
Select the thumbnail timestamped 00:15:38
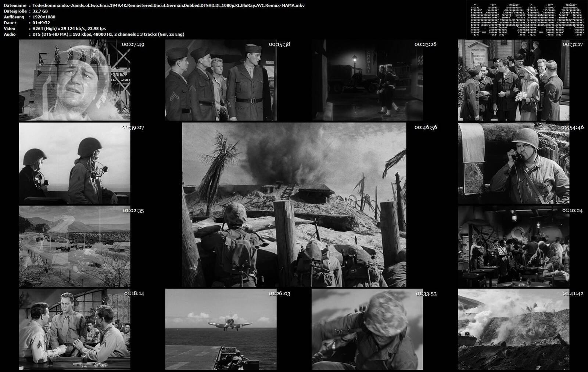[221, 80]
